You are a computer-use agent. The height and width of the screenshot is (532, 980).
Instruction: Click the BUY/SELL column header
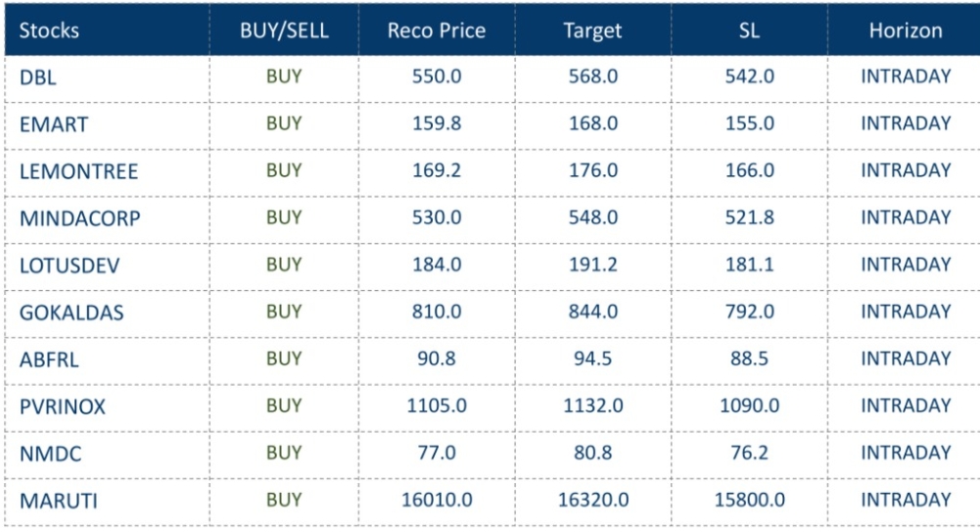click(283, 30)
